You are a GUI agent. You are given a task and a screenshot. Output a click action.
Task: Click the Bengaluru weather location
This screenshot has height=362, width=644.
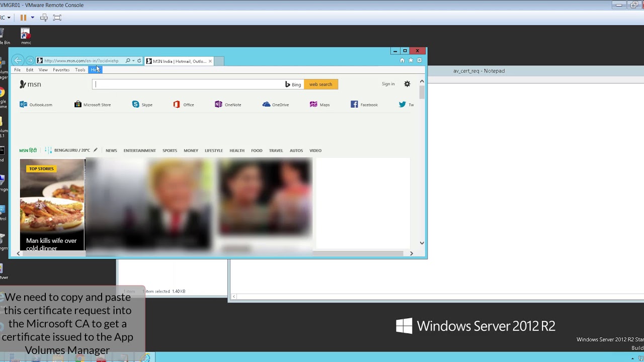pos(72,150)
